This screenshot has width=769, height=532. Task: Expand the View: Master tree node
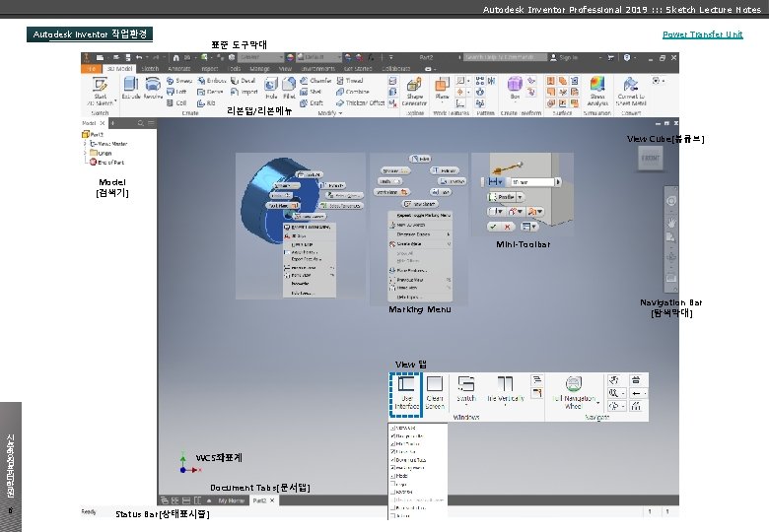(x=86, y=144)
